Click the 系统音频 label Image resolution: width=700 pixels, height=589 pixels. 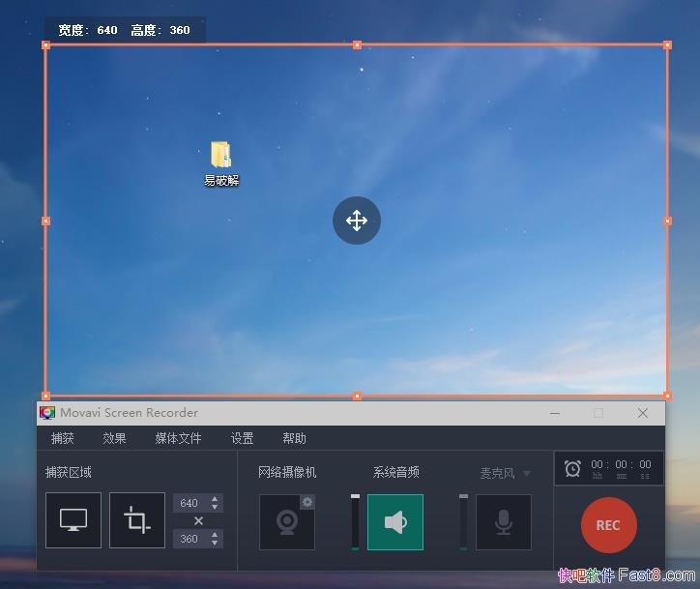point(396,472)
